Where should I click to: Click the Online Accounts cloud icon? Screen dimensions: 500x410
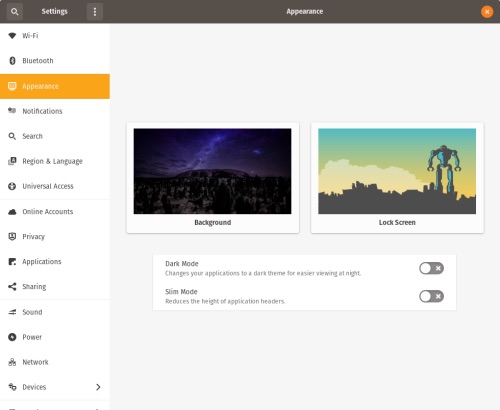point(12,212)
